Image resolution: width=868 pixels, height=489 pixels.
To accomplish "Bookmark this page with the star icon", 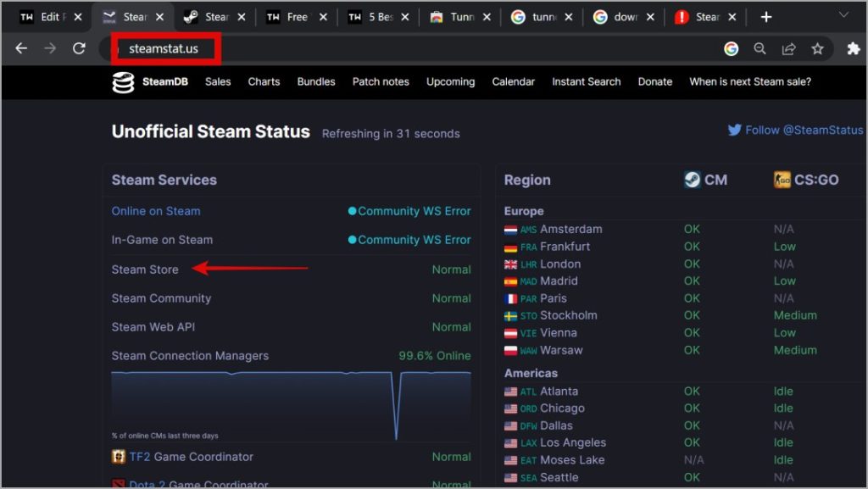I will tap(818, 48).
